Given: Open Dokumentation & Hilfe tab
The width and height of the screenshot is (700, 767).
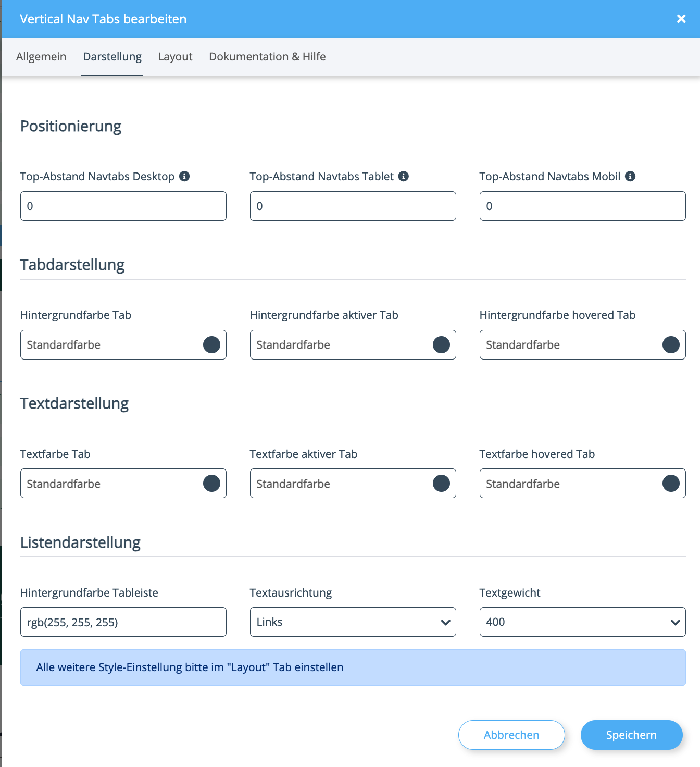Looking at the screenshot, I should 267,56.
